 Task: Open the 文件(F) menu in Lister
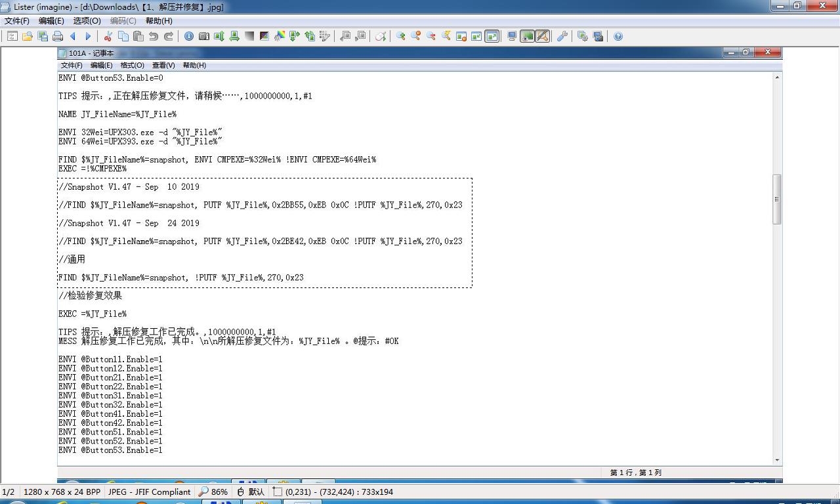17,21
